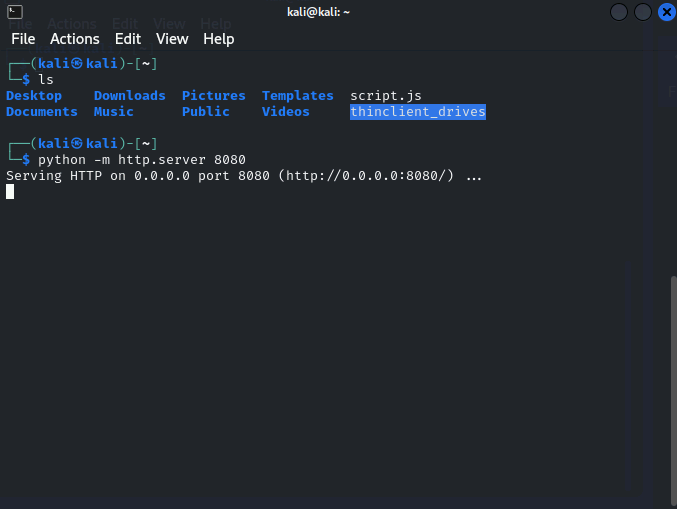677x509 pixels.
Task: Open the Actions menu
Action: click(75, 39)
